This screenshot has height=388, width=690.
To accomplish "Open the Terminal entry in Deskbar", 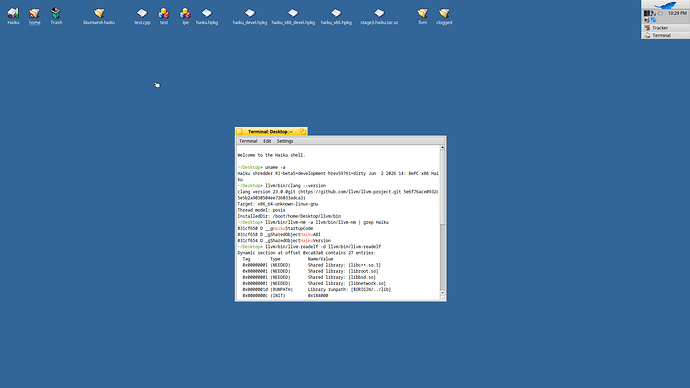I will point(665,35).
